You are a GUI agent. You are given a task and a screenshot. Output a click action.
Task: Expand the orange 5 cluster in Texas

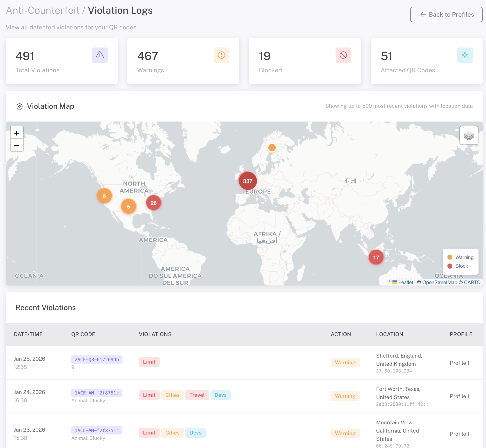pos(128,207)
